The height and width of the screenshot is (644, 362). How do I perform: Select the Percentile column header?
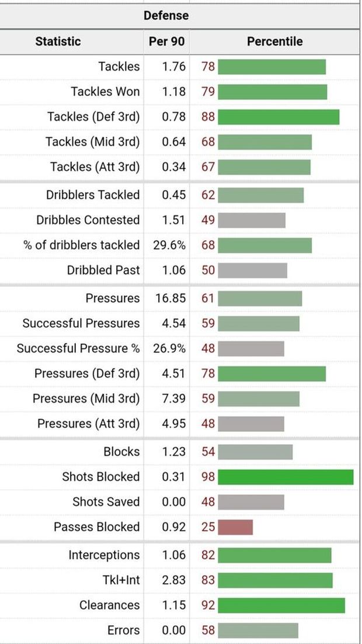pyautogui.click(x=274, y=41)
